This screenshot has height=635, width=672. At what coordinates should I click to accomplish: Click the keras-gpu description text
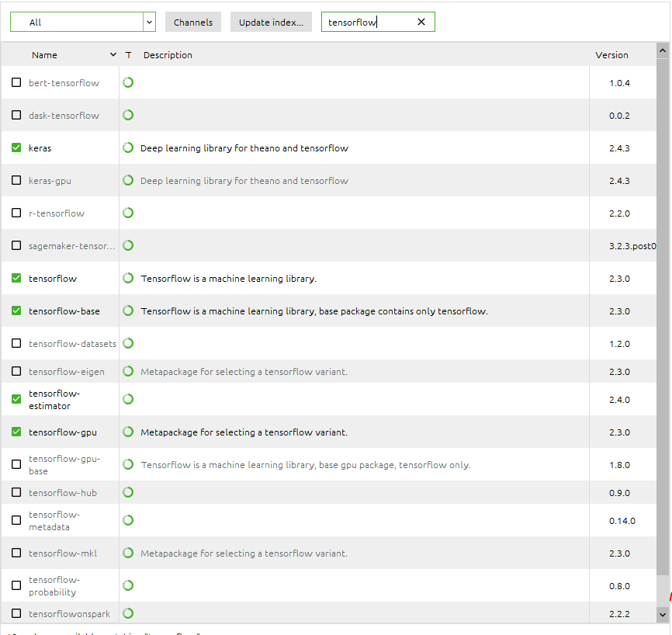[x=244, y=181]
